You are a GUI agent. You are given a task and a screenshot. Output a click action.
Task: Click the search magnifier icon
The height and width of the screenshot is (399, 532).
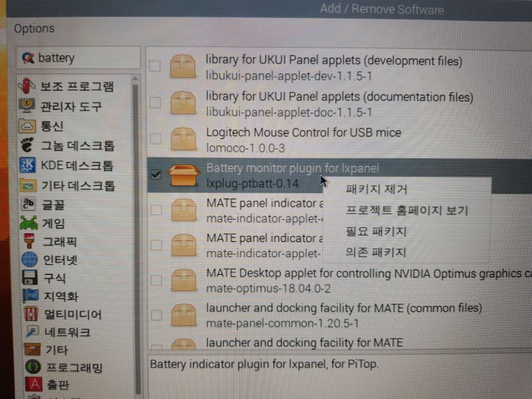tap(28, 58)
